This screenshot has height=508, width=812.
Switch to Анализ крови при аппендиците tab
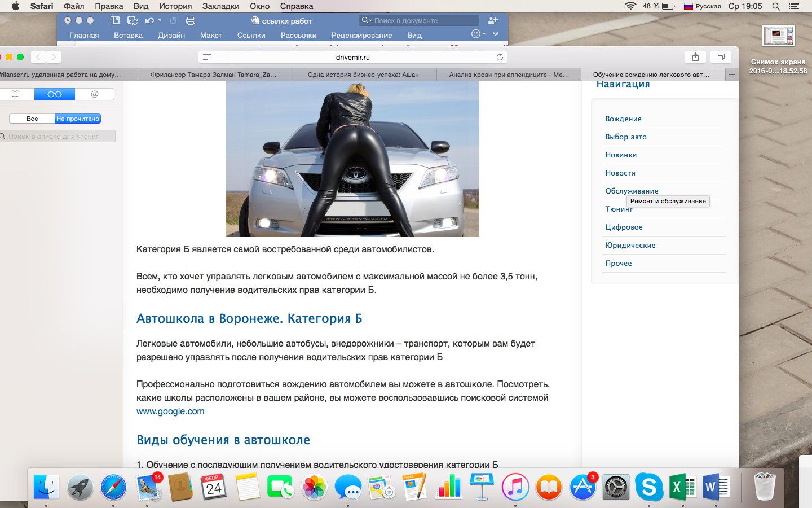tap(509, 75)
